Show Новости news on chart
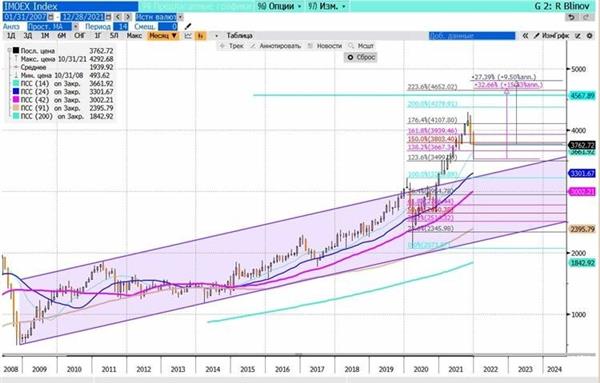 pyautogui.click(x=324, y=46)
